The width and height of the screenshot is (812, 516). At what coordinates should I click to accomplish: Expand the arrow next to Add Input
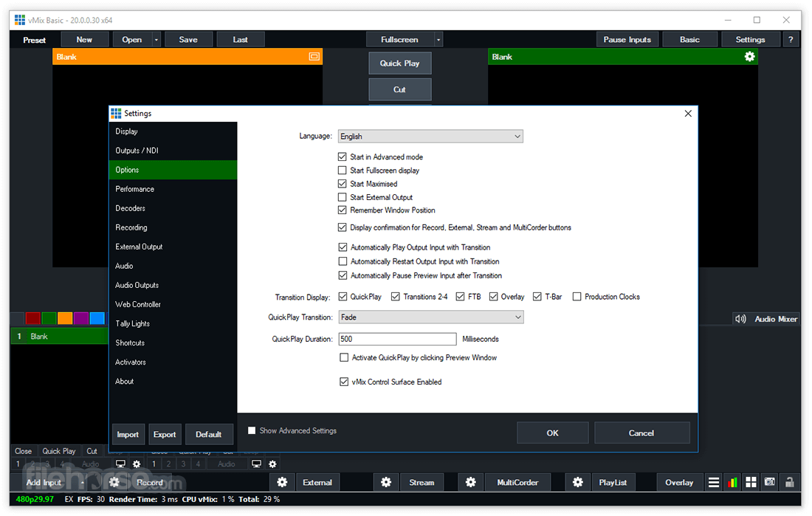(x=82, y=482)
